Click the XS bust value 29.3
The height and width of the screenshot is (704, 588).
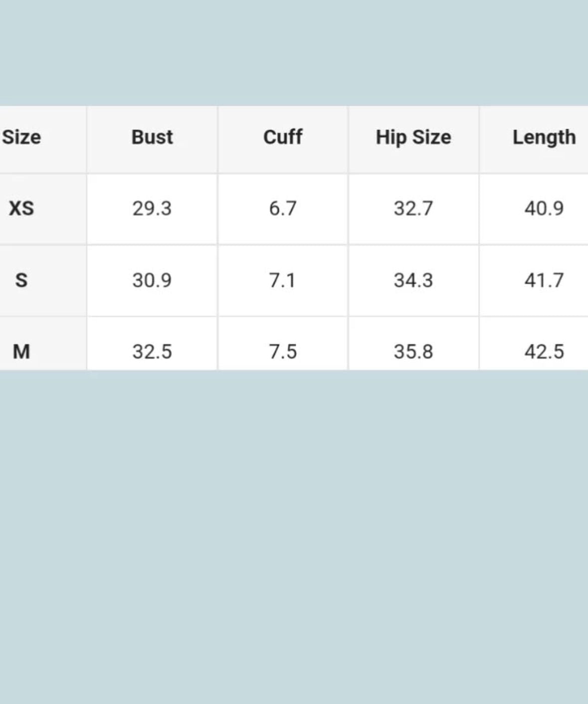point(152,208)
